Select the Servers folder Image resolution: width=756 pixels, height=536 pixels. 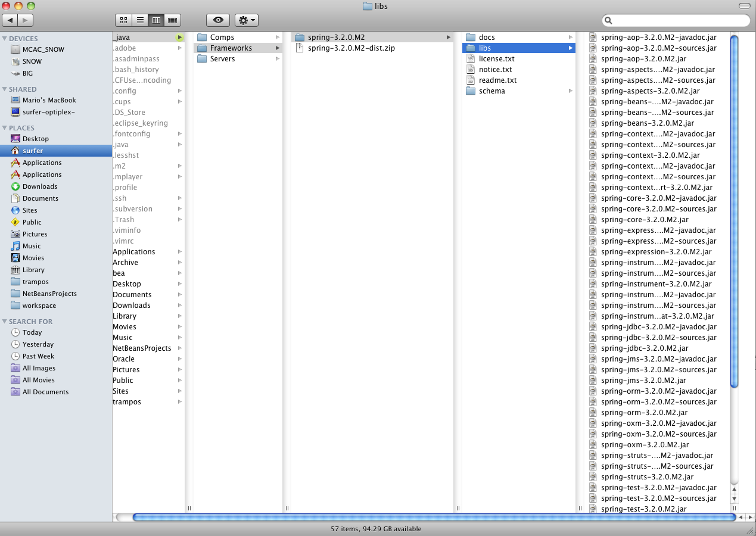coord(238,59)
